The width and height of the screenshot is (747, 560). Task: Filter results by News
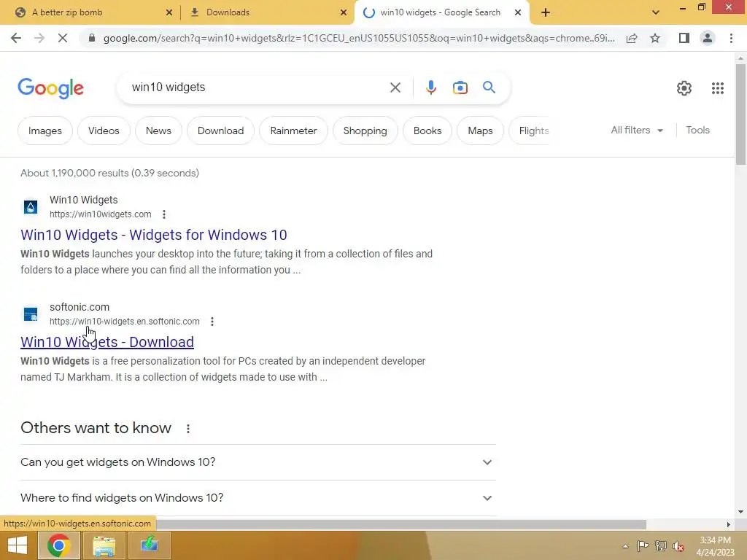coord(158,131)
